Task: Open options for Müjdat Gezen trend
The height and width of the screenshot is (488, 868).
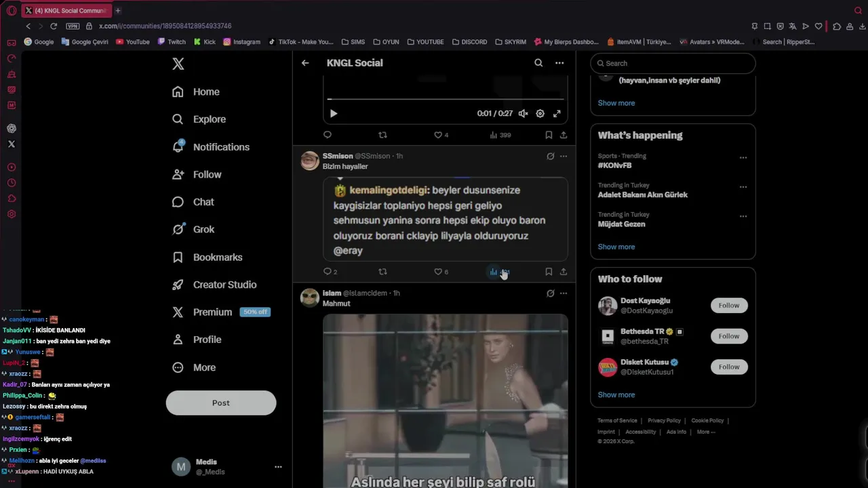Action: [743, 216]
